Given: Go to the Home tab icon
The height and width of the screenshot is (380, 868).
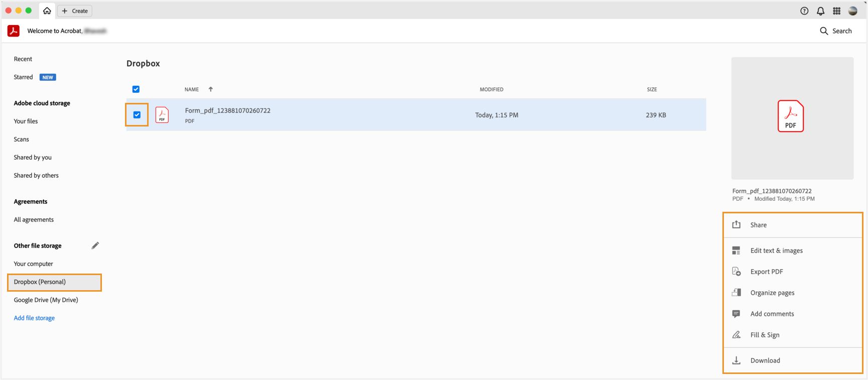Looking at the screenshot, I should 47,11.
